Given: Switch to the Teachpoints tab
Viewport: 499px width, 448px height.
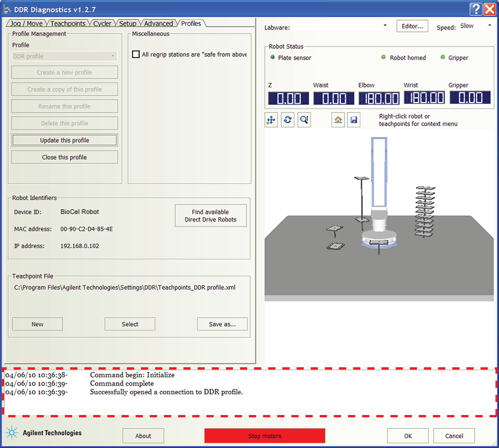Looking at the screenshot, I should (68, 24).
